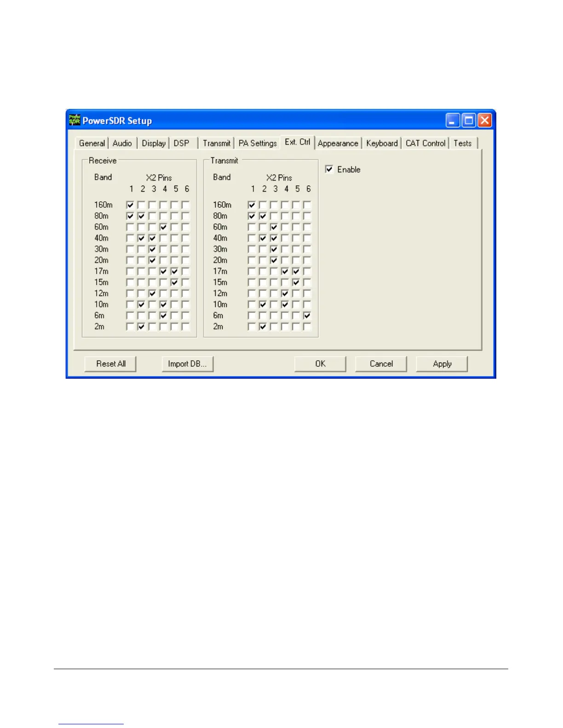Screen dimensions: 563x728
Task: Uncheck Transmit 80m pin 2
Action: (263, 216)
